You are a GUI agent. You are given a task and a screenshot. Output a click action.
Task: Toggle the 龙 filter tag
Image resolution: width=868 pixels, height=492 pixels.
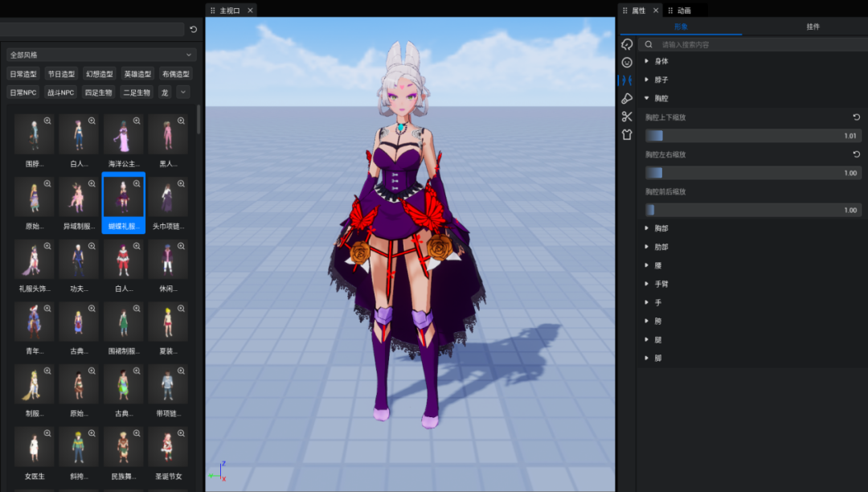coord(165,92)
